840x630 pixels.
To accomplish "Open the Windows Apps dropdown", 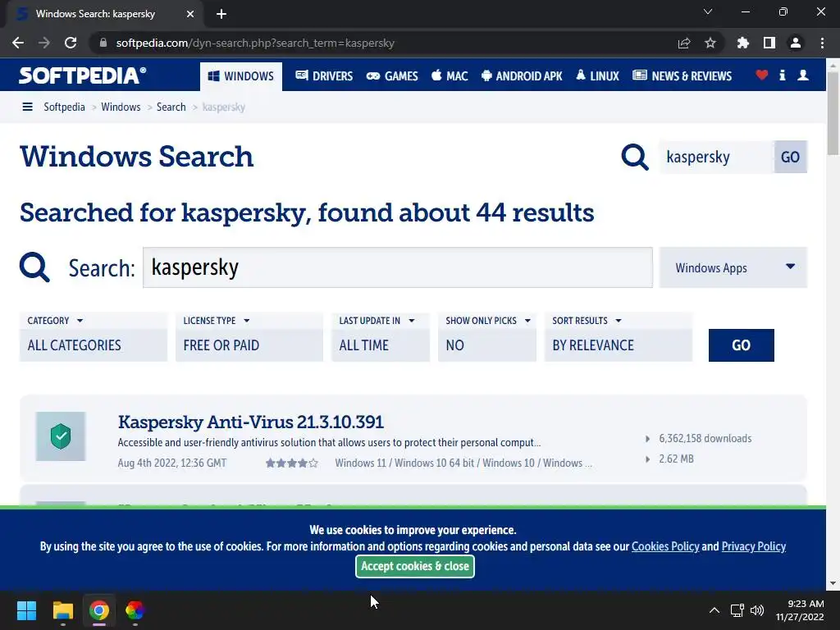I will (733, 267).
